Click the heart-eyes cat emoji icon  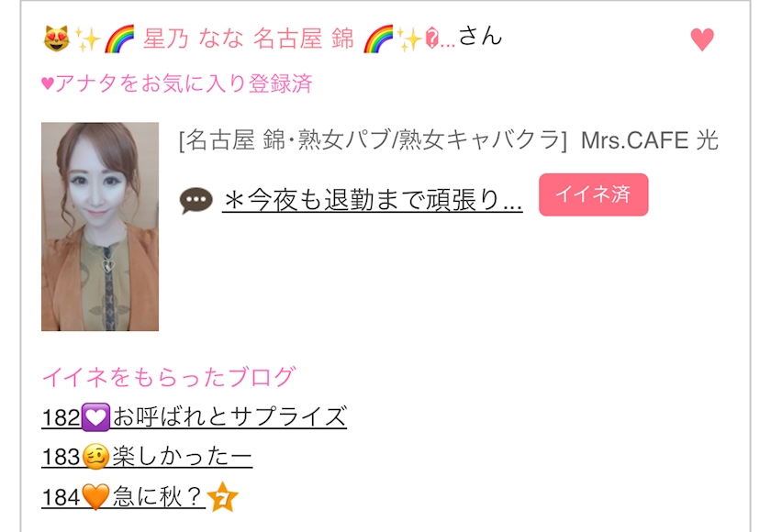click(x=57, y=39)
